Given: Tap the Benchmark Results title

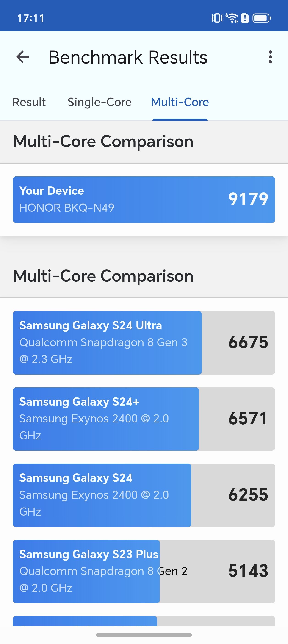Looking at the screenshot, I should coord(128,57).
